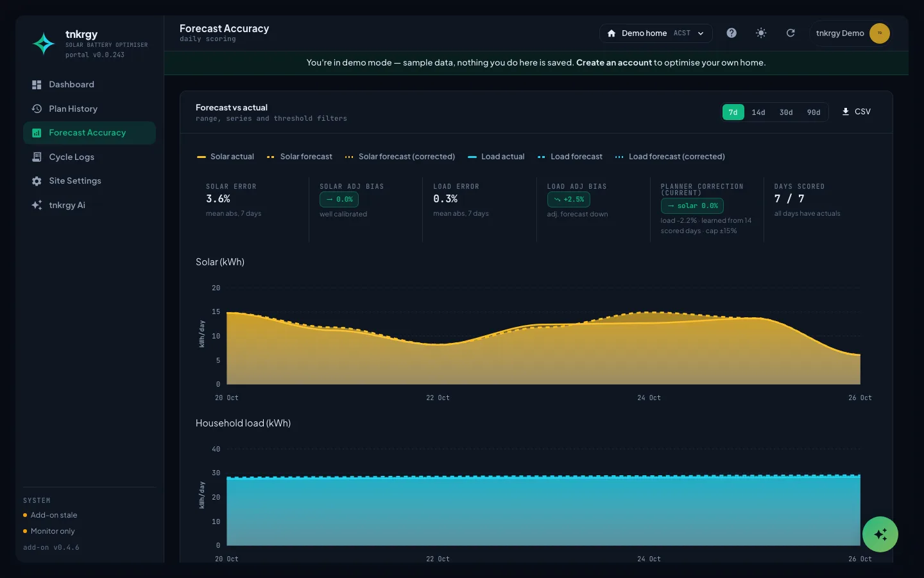The height and width of the screenshot is (578, 924).
Task: Click the 0.3% load error value
Action: point(445,199)
